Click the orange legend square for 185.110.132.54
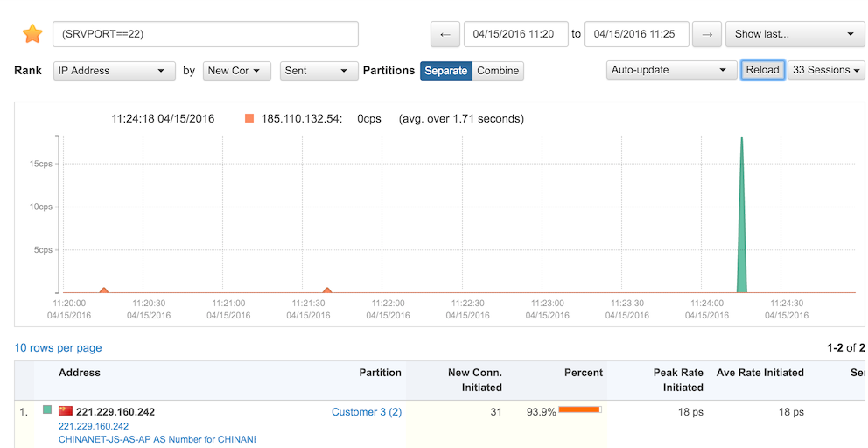This screenshot has height=448, width=868. tap(249, 118)
